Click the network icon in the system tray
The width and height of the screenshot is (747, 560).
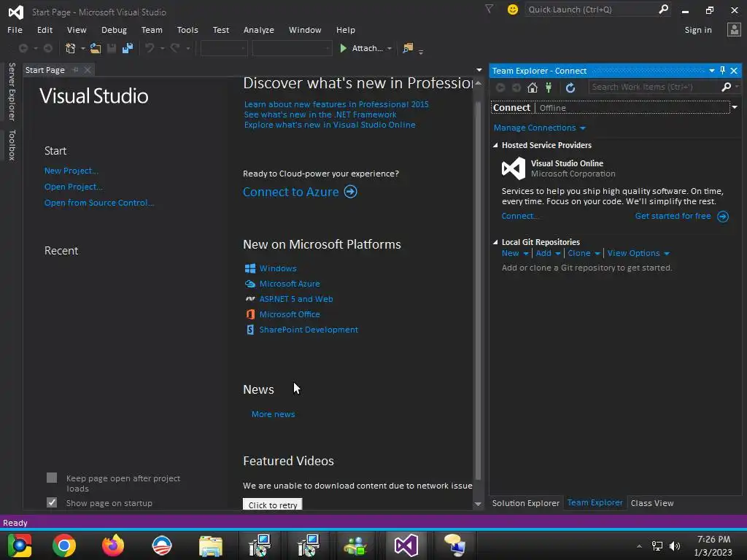click(x=657, y=545)
